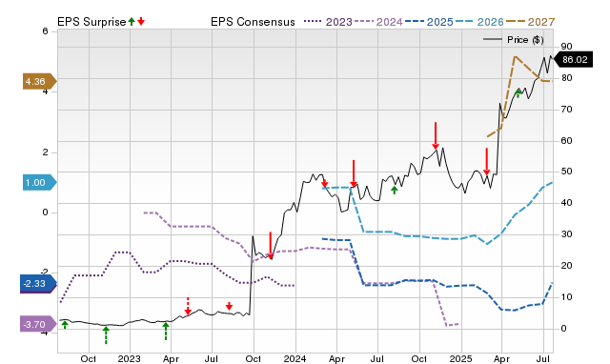Click the black 86.02 current price tag
This screenshot has height=364, width=610.
573,59
